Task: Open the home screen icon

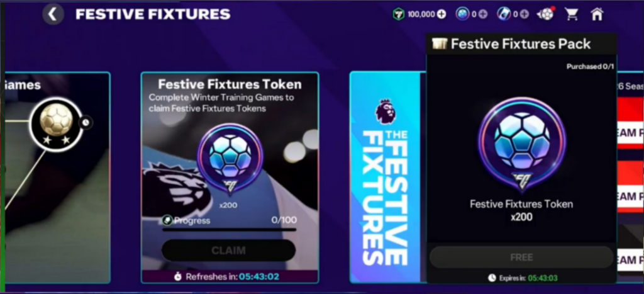Action: pos(597,14)
